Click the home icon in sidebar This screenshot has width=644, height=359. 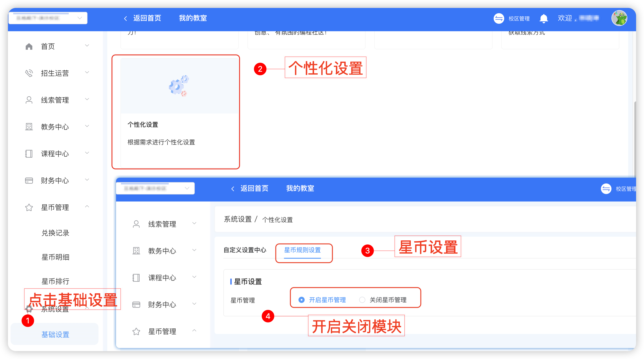(x=29, y=46)
